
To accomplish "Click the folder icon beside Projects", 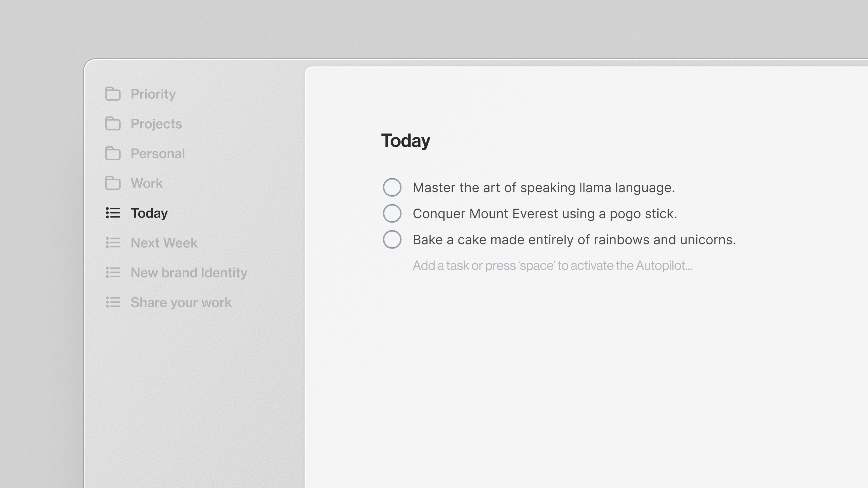I will tap(113, 124).
